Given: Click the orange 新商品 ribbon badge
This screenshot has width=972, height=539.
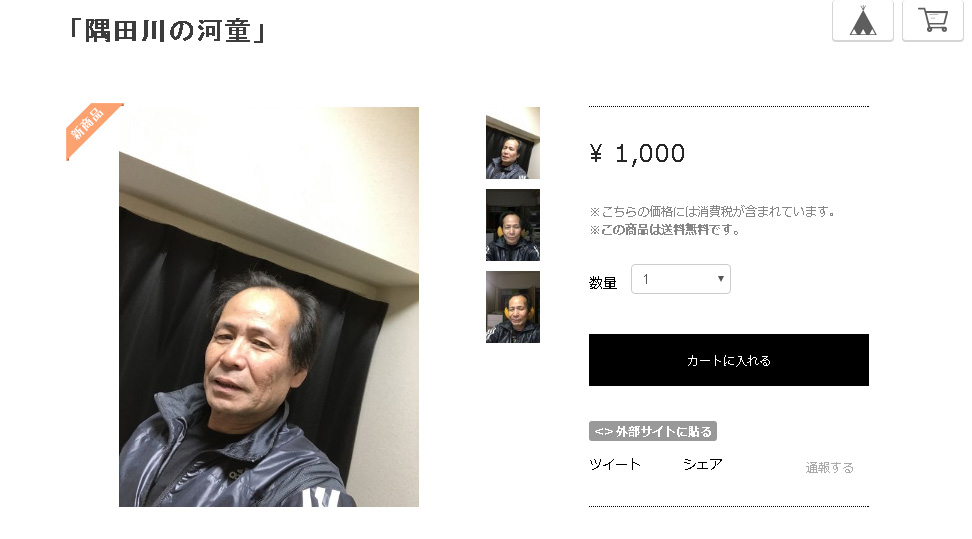Looking at the screenshot, I should [91, 129].
